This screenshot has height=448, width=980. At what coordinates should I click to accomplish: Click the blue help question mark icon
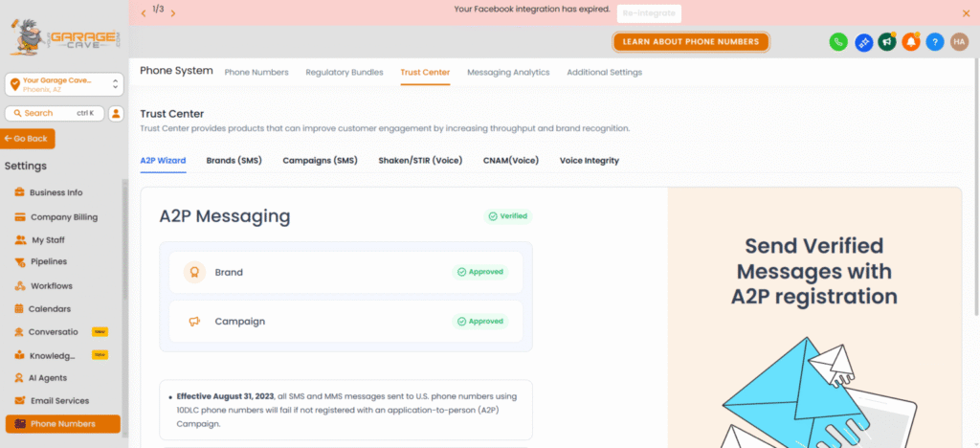935,42
